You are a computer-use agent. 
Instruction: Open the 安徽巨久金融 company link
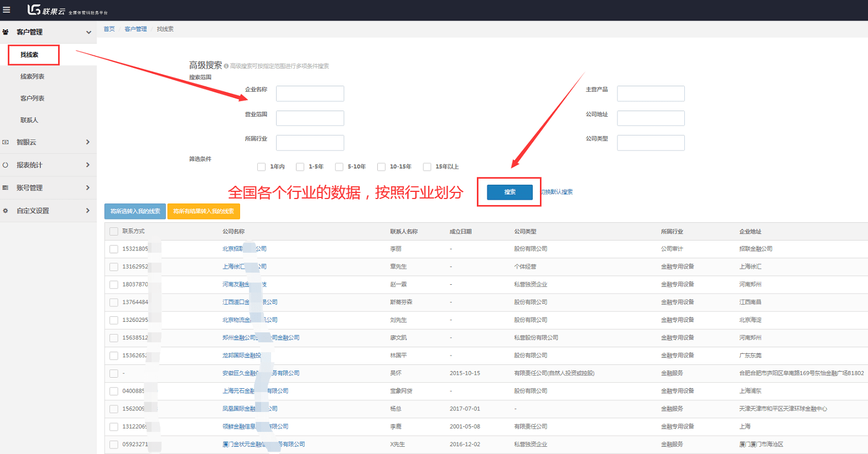[261, 373]
